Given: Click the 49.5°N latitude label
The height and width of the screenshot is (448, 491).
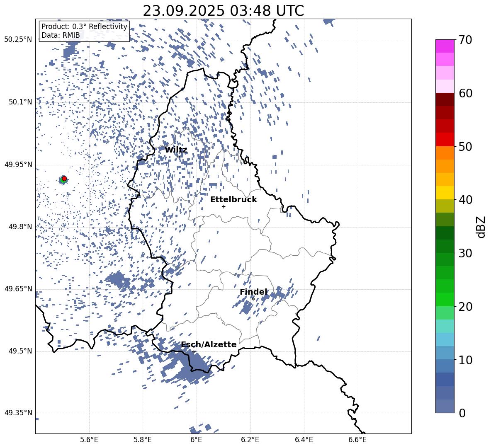Looking at the screenshot, I should coord(20,351).
